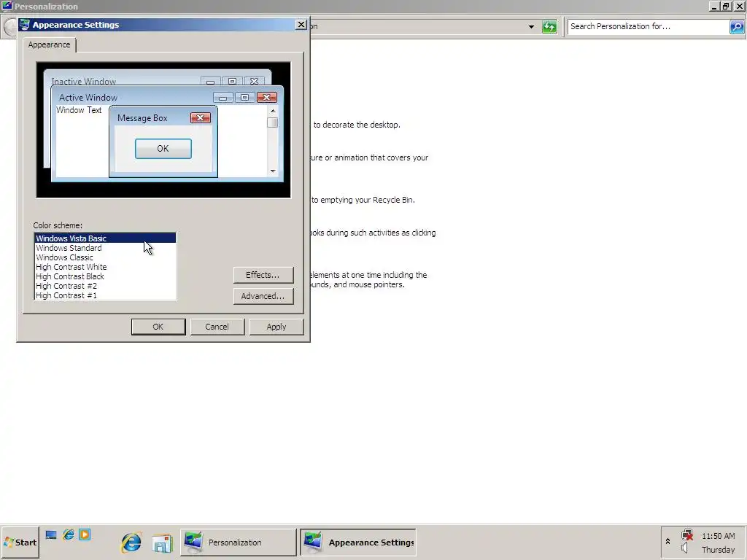Open the Effects dialog
Screen dimensions: 747x560
tap(263, 275)
